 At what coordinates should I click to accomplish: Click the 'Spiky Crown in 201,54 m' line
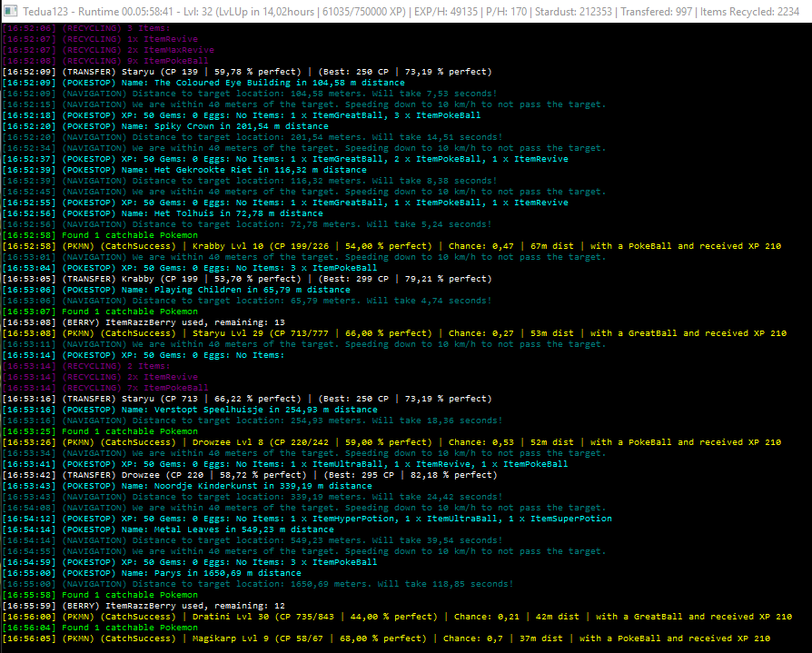click(x=165, y=126)
